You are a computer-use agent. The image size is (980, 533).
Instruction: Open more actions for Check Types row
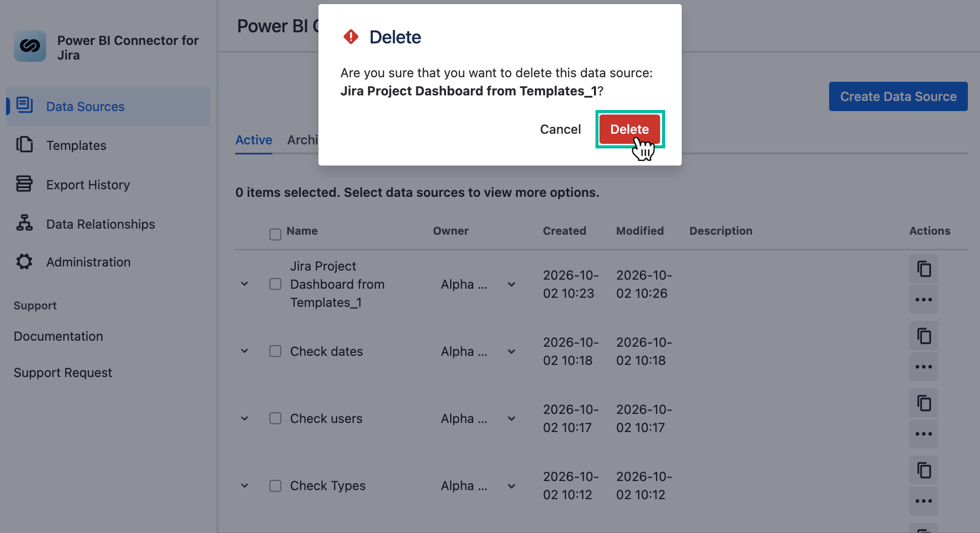(x=923, y=501)
